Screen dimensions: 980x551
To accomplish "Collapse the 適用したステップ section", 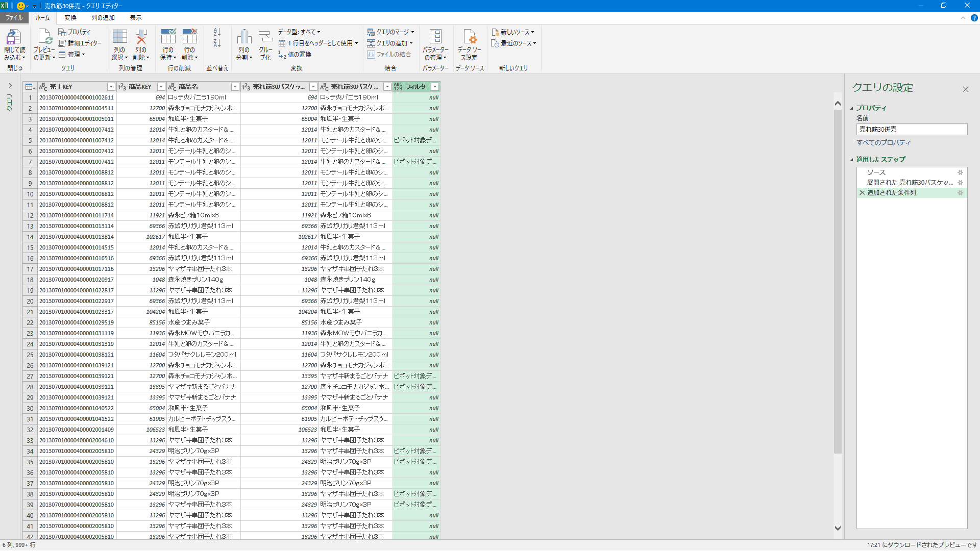I will click(x=852, y=160).
